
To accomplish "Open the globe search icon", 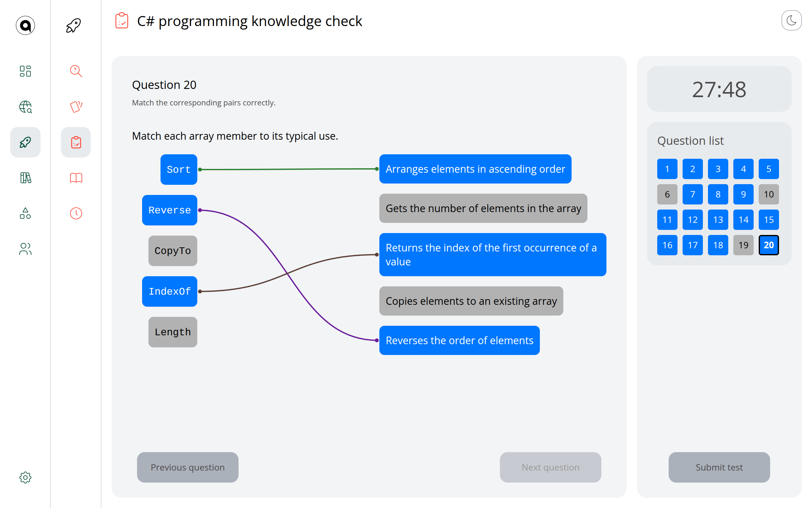I will coord(25,107).
